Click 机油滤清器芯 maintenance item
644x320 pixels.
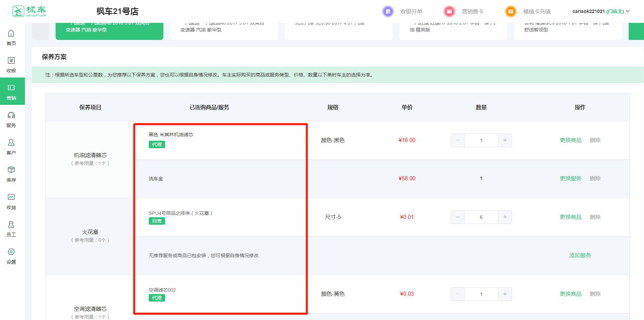[90, 155]
